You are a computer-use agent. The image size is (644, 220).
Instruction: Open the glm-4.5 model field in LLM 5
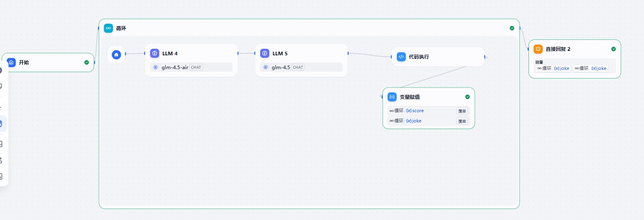click(x=301, y=67)
